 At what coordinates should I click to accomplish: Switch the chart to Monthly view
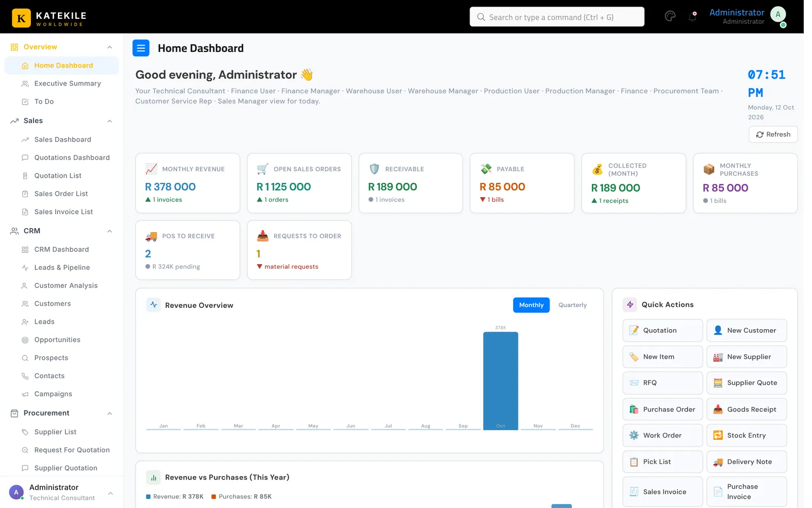[x=531, y=305]
